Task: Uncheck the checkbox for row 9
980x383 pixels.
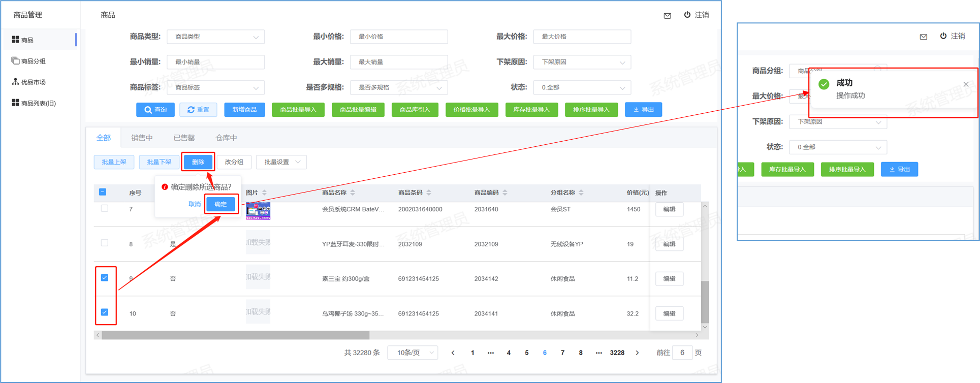Action: 105,278
